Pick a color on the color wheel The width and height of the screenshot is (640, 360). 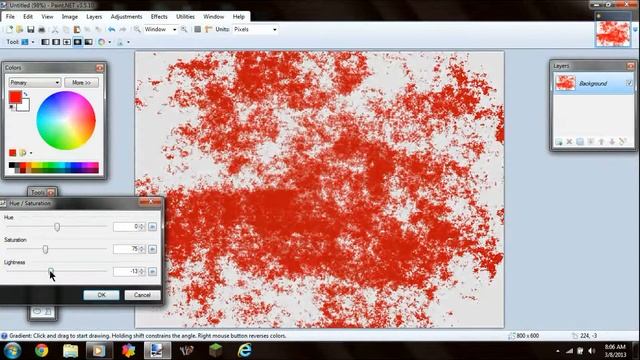(x=66, y=120)
